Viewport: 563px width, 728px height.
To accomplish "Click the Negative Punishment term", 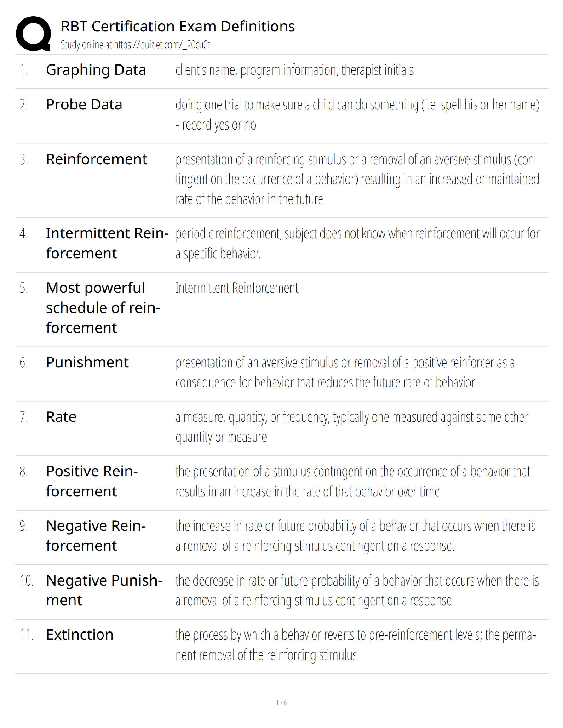I will [103, 590].
